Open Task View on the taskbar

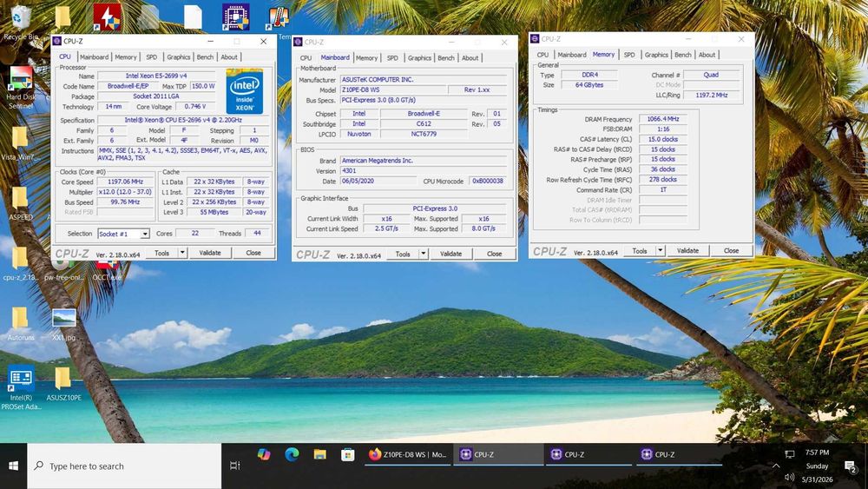point(234,466)
